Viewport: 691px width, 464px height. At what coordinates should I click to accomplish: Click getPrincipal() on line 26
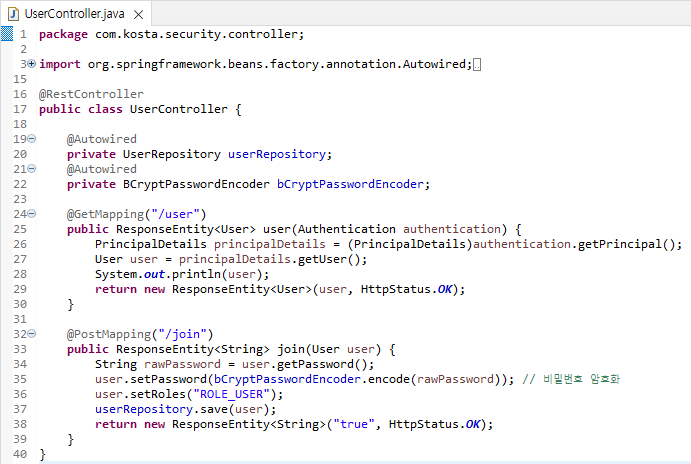[x=626, y=244]
